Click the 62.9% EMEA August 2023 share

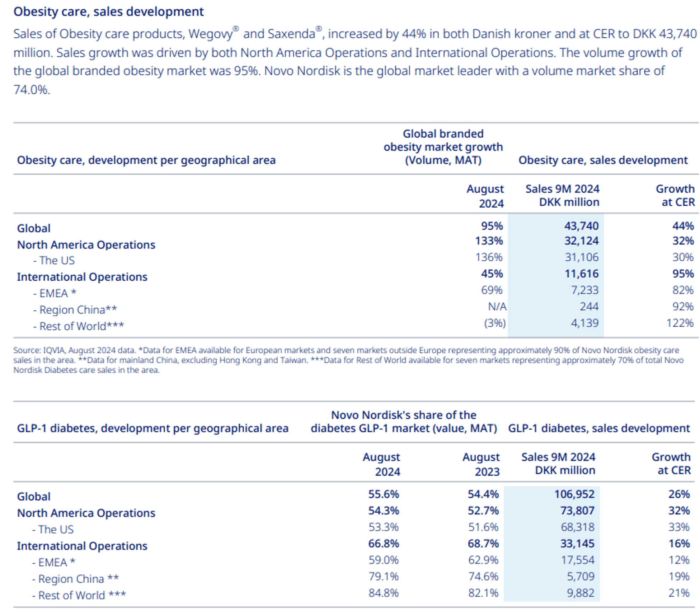[x=483, y=560]
